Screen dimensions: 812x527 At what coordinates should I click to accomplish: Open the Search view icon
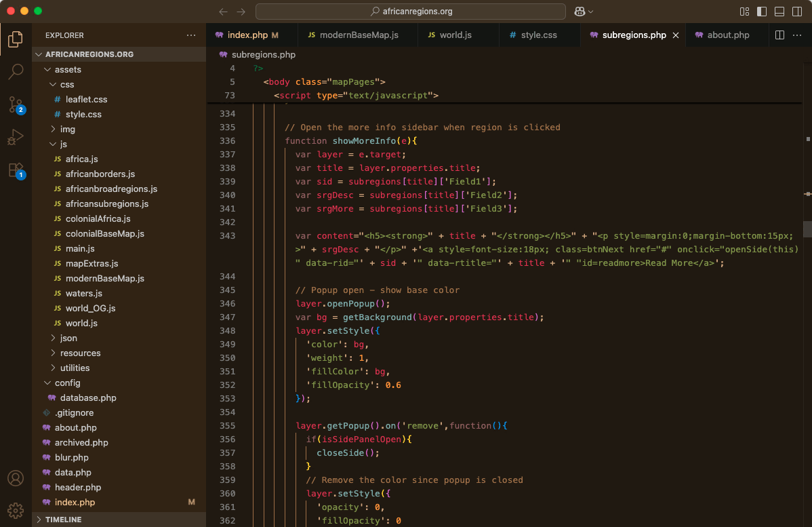[x=16, y=71]
